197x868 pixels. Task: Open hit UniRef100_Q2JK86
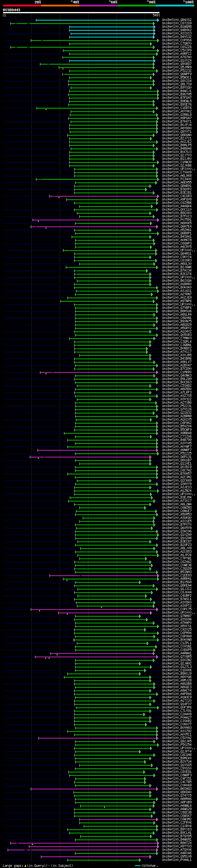click(177, 165)
